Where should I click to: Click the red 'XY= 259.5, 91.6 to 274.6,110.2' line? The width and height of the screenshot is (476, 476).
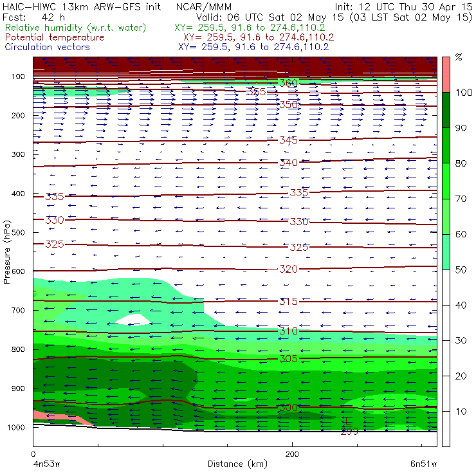259,37
